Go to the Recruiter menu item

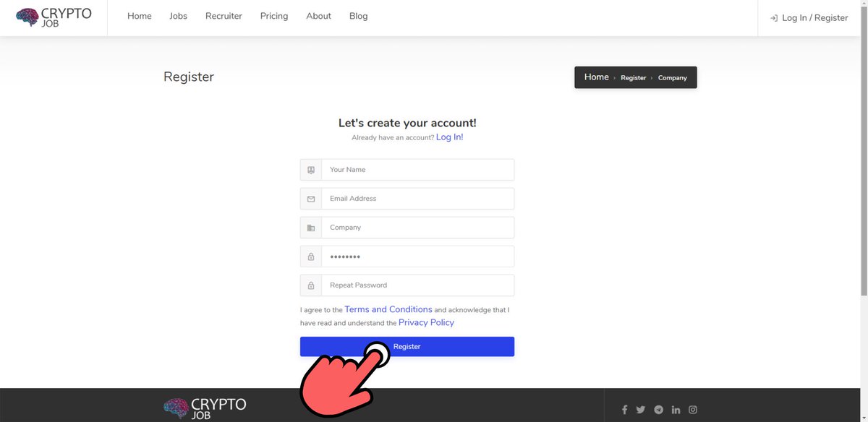click(x=224, y=16)
